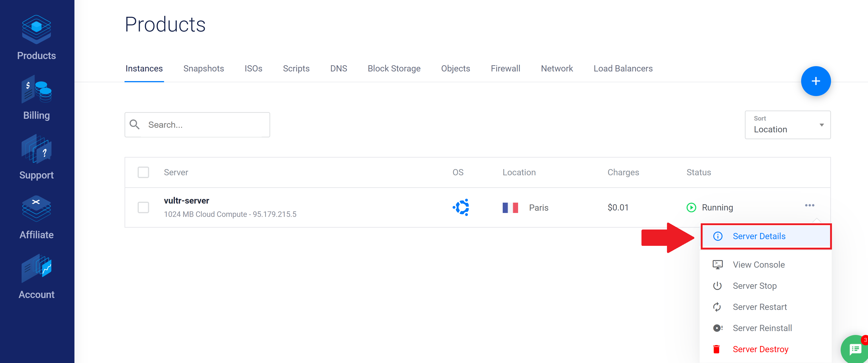Click the Charges column header
The width and height of the screenshot is (868, 363).
coord(623,172)
